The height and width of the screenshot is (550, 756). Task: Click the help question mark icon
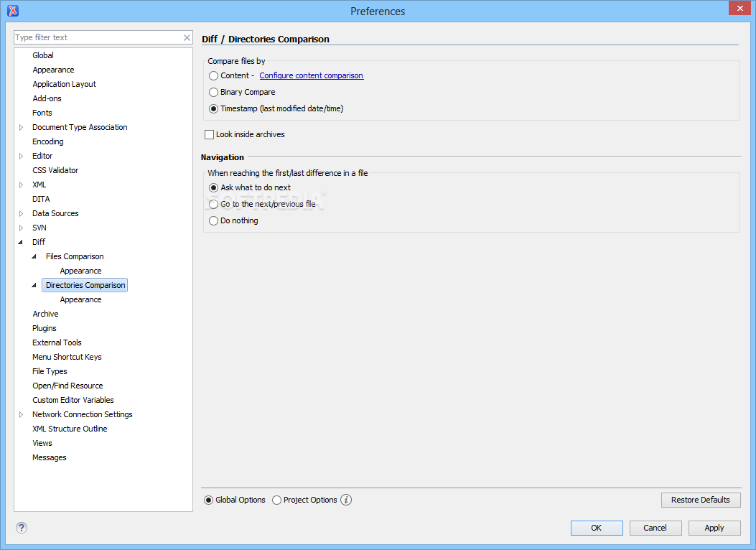[22, 528]
